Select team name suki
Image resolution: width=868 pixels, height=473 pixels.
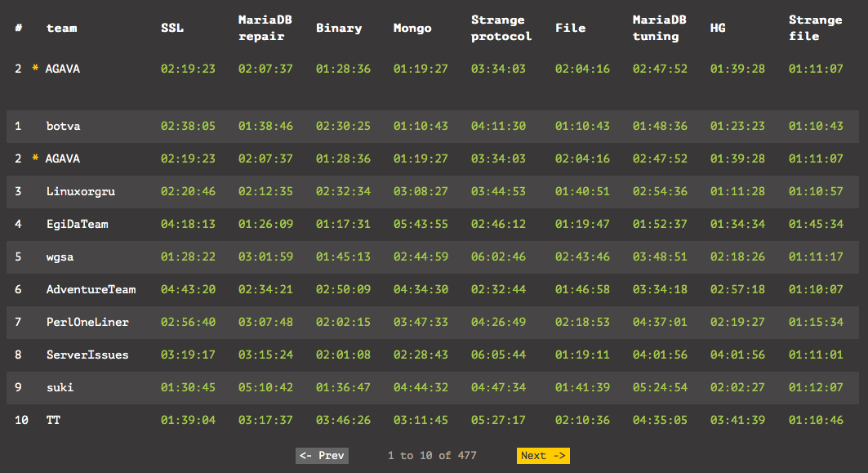pos(60,387)
